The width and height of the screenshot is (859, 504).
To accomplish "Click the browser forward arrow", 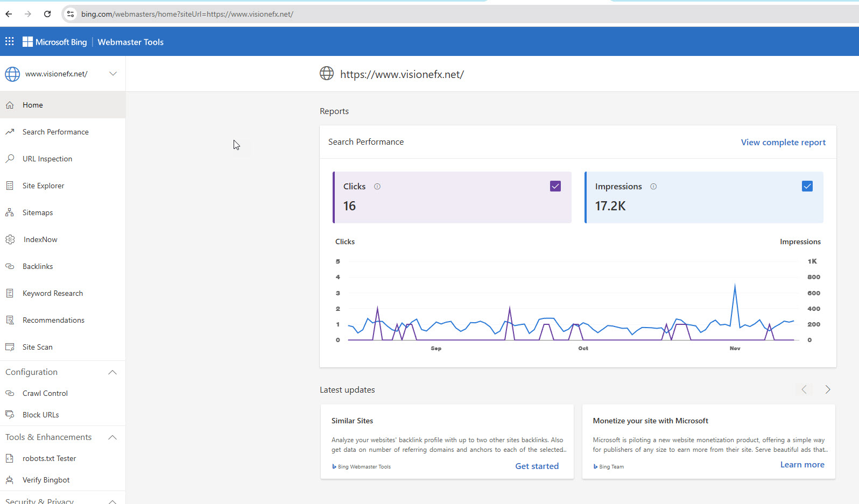I will pos(28,14).
